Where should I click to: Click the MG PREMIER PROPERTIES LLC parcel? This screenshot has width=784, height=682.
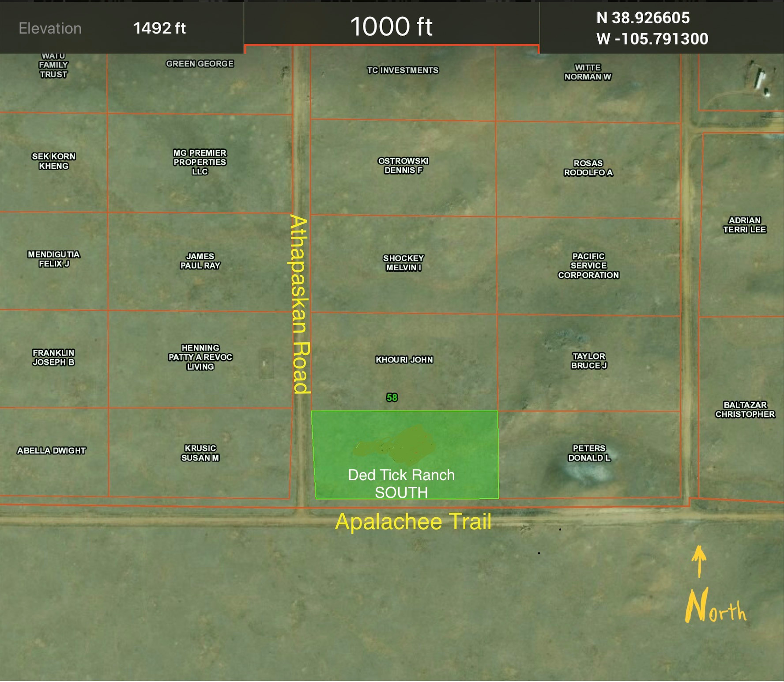coord(200,162)
